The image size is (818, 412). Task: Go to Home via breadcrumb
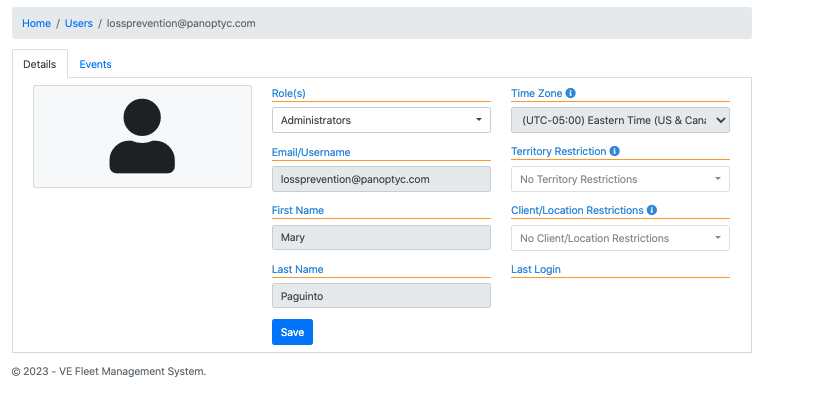37,23
